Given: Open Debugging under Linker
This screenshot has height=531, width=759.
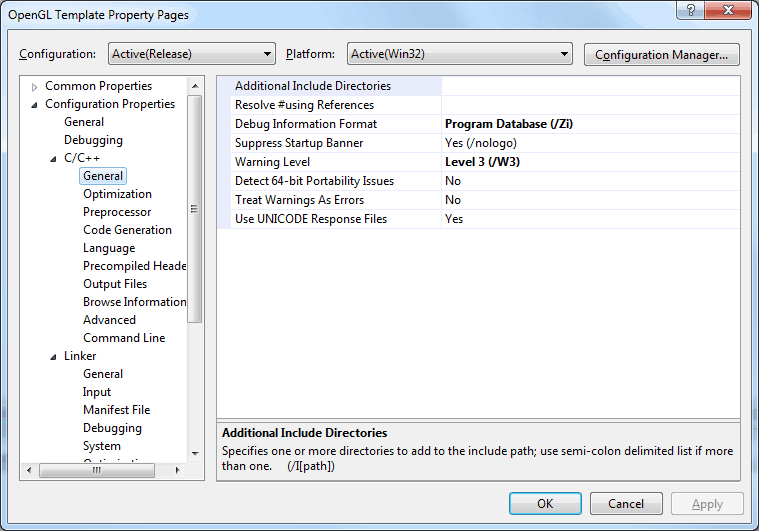Looking at the screenshot, I should pyautogui.click(x=112, y=428).
